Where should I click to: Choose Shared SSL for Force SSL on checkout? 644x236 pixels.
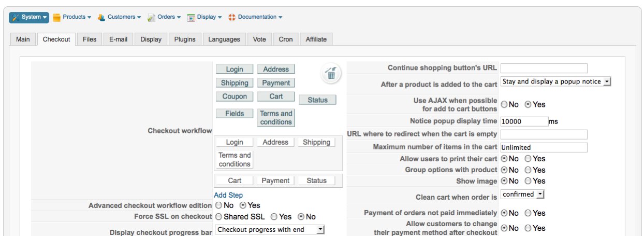[x=219, y=217]
